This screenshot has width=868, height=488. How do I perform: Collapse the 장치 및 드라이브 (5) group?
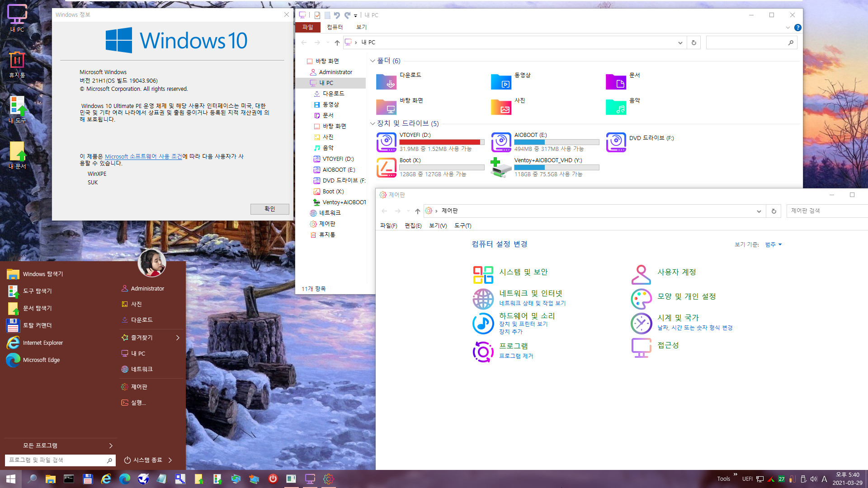(x=373, y=123)
